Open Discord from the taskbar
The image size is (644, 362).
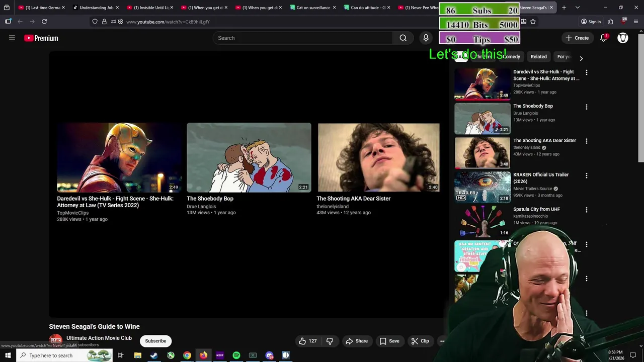pyautogui.click(x=269, y=355)
